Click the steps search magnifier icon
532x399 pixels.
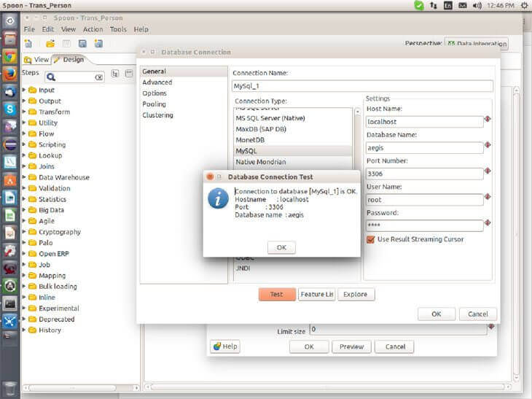pos(51,77)
